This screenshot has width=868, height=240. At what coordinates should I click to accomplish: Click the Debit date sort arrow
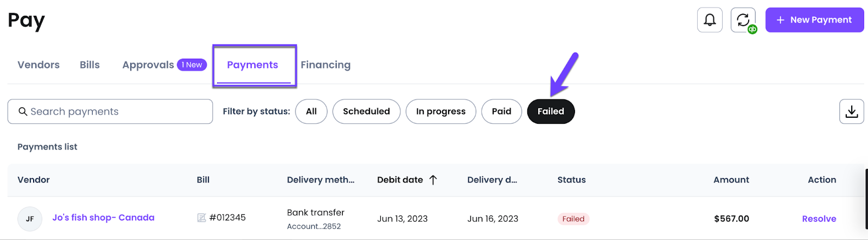coord(433,180)
